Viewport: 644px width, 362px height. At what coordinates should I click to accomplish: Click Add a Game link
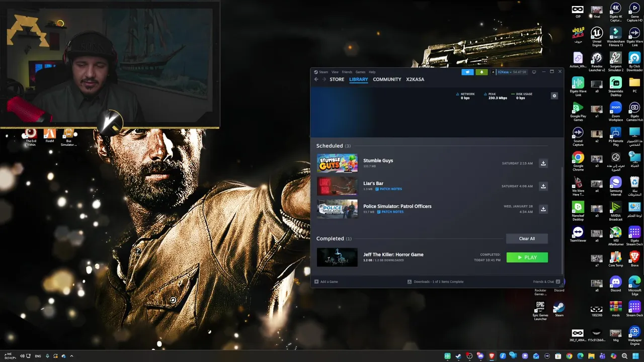(326, 282)
